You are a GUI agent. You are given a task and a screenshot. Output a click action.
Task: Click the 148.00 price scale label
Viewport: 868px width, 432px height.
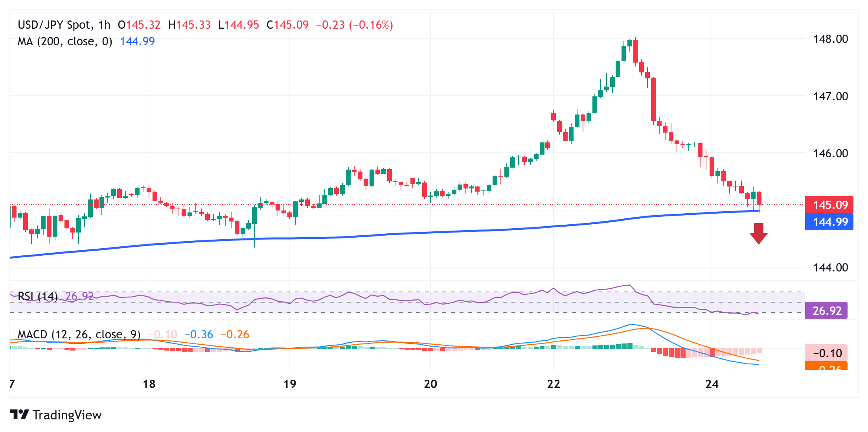click(830, 39)
